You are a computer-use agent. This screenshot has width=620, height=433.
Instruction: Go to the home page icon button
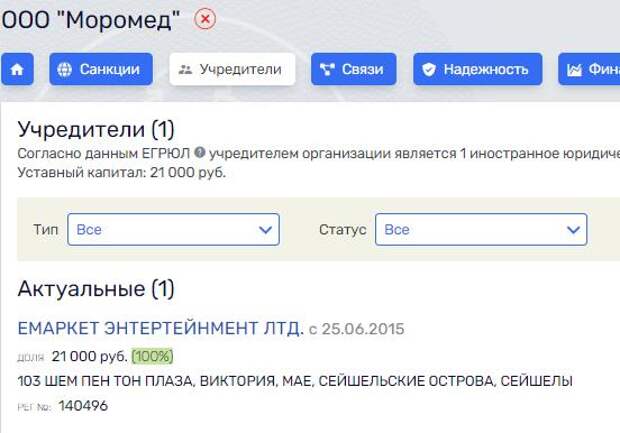tap(17, 70)
